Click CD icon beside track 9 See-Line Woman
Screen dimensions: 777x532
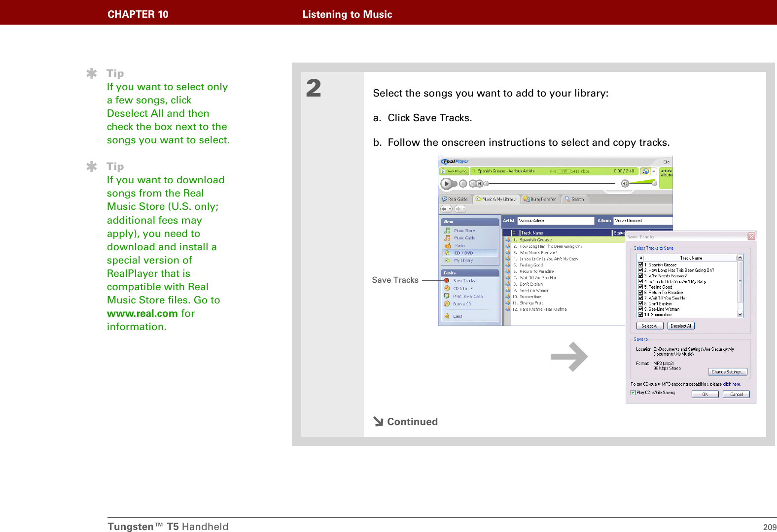[507, 290]
